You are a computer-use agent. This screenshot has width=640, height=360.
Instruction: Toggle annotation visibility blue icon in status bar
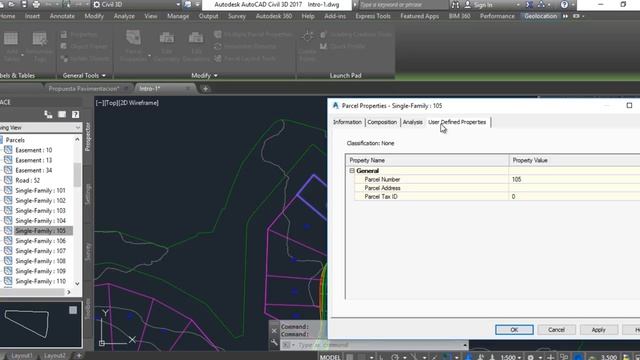tap(469, 357)
